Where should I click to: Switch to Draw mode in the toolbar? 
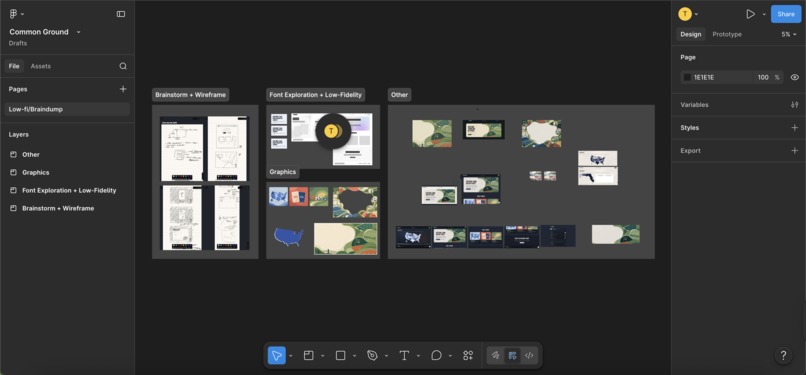click(x=496, y=355)
